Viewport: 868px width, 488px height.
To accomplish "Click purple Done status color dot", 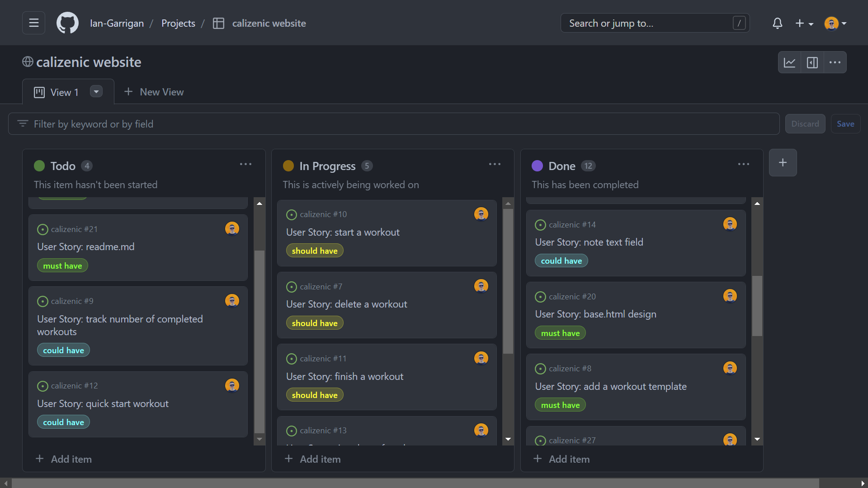I will pos(537,166).
